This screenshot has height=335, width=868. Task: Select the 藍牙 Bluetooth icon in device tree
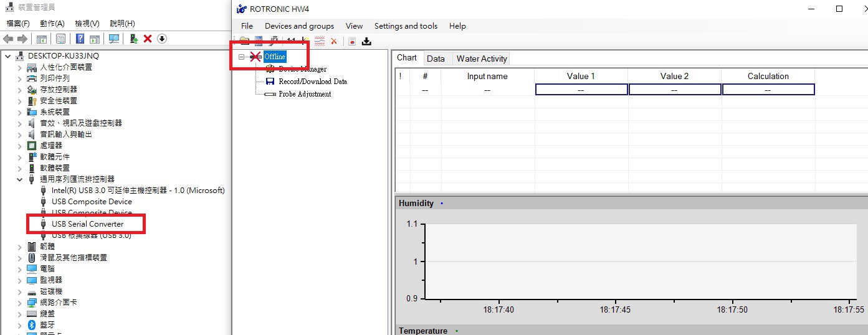point(32,324)
